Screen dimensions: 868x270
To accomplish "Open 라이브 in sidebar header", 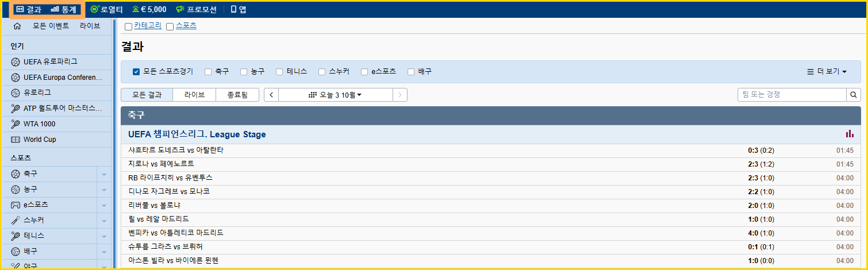I will (90, 26).
